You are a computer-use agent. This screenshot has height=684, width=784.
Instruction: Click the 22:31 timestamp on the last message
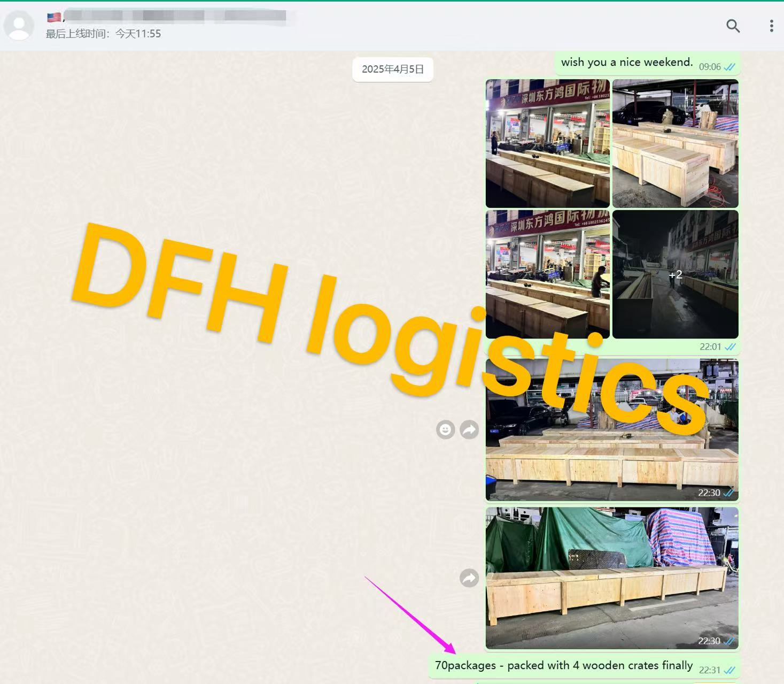(x=711, y=669)
